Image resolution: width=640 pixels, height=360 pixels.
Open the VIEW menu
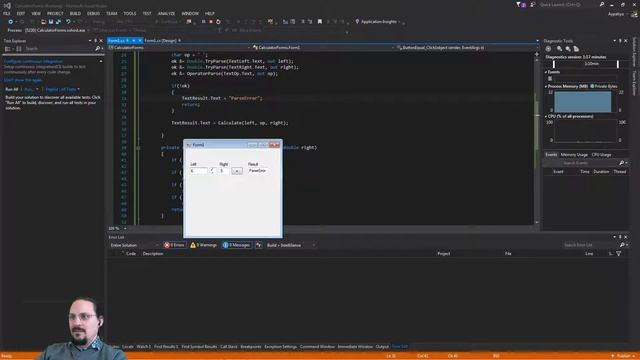36,13
